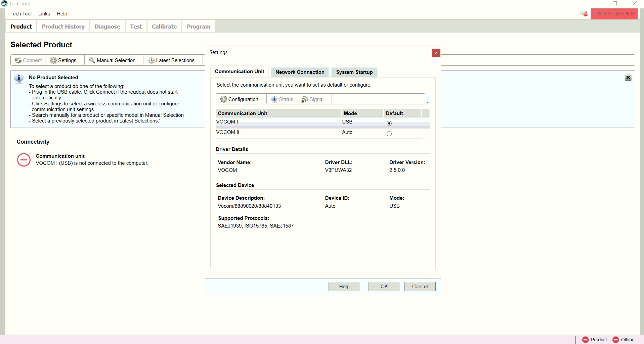Switch to the Product History tab

pyautogui.click(x=63, y=27)
